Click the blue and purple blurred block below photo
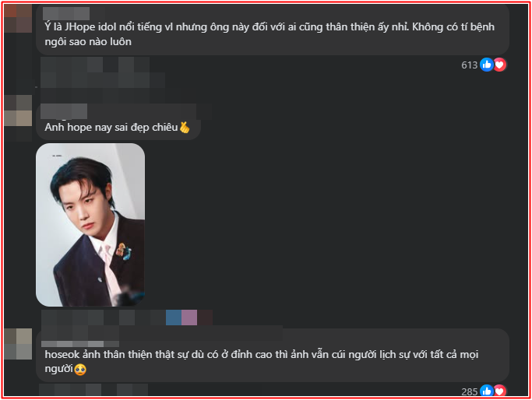This screenshot has width=532, height=400. 181,318
